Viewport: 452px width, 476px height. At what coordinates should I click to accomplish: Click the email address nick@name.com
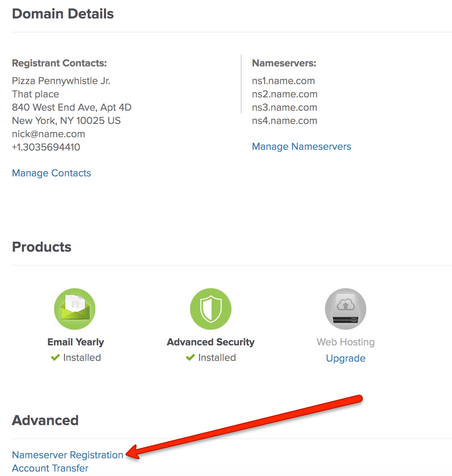pyautogui.click(x=48, y=134)
